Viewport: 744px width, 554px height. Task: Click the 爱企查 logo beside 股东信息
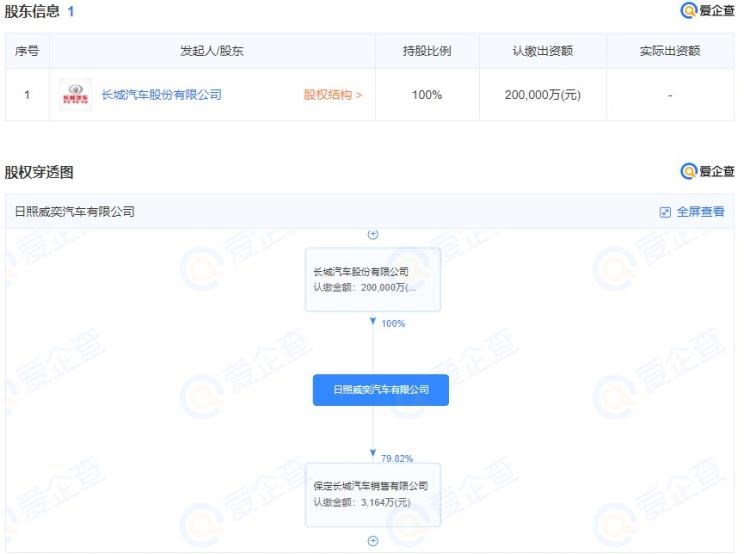tap(707, 10)
